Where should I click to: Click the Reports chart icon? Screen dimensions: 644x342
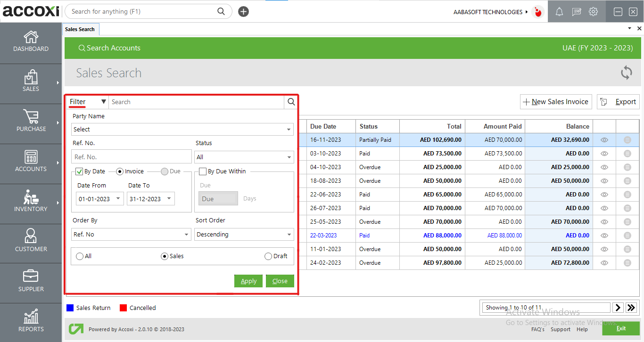(x=31, y=317)
